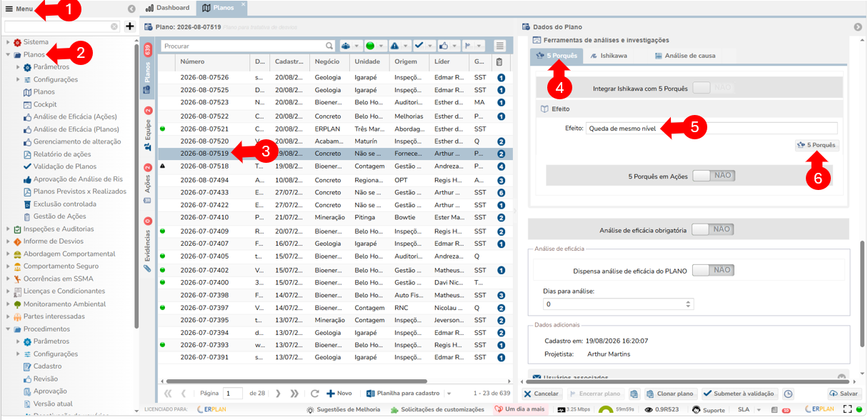Open Planilha para cadastro dropdown arrow

[x=449, y=394]
